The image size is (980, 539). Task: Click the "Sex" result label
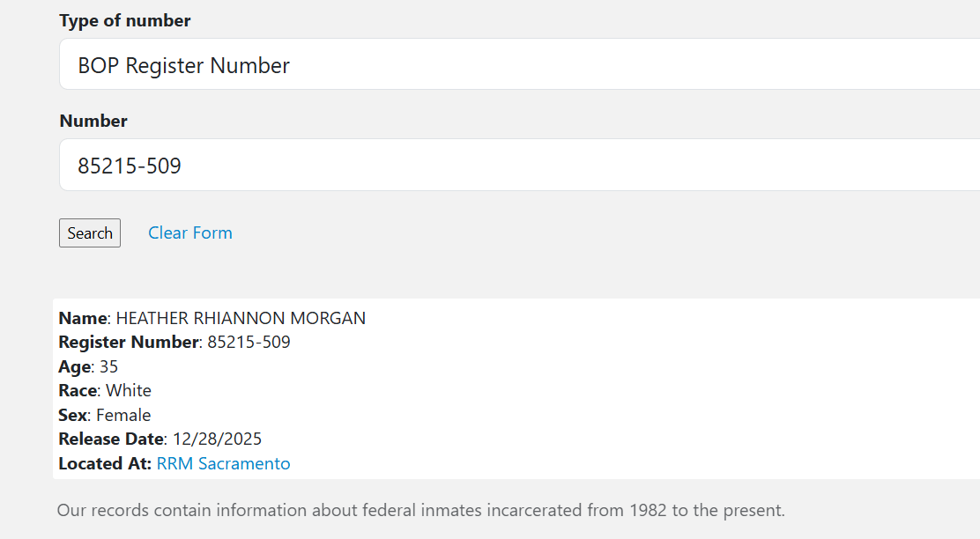(x=73, y=416)
